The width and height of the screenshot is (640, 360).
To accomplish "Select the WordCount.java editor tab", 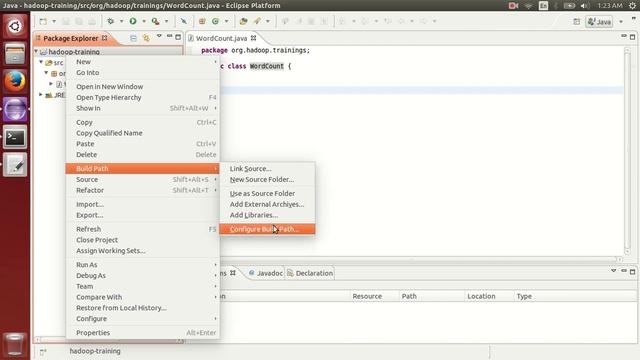I will coord(221,38).
